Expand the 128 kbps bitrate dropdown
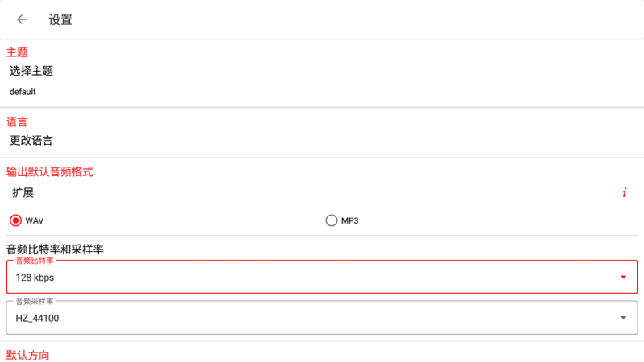The height and width of the screenshot is (362, 644). pos(322,277)
